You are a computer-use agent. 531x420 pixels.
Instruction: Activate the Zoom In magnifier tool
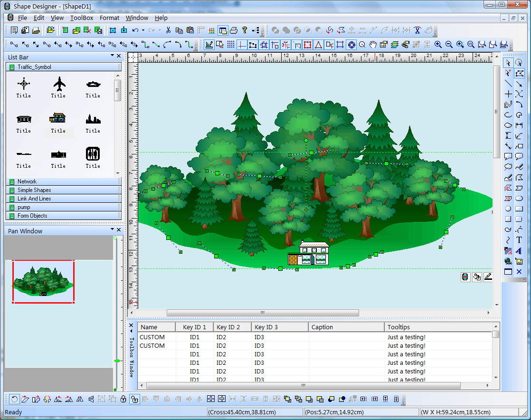(437, 44)
